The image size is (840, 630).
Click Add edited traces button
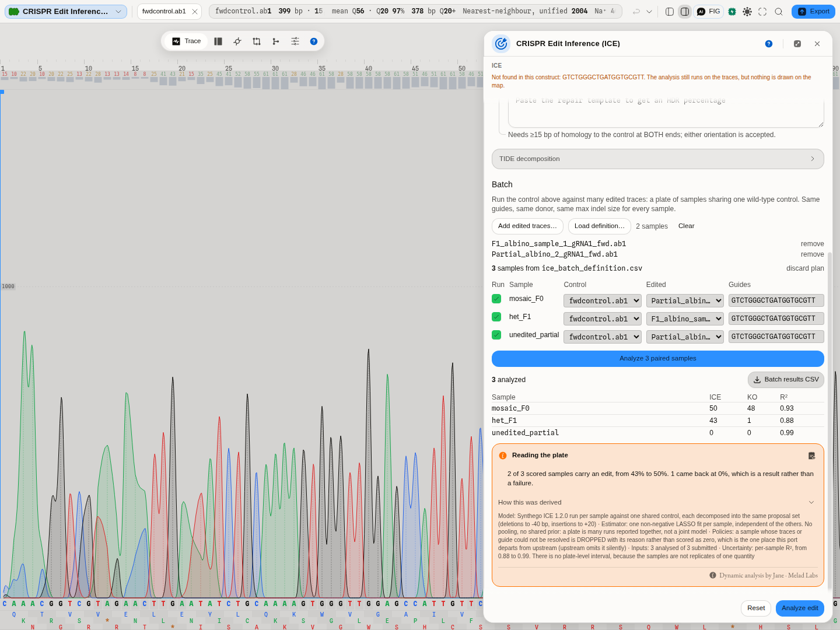[x=527, y=226]
